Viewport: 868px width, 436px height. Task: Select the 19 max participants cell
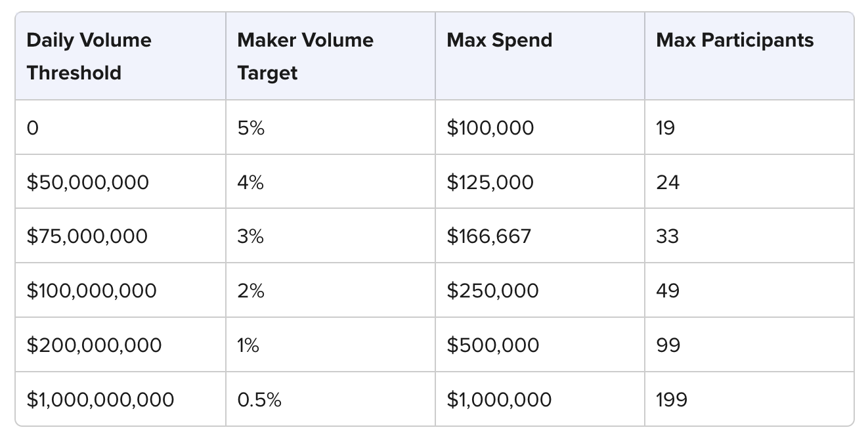click(665, 127)
